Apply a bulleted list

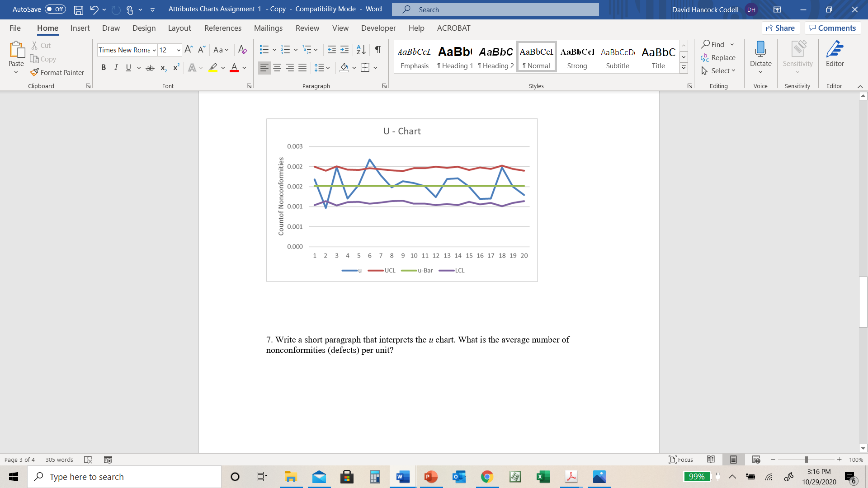[x=264, y=50]
